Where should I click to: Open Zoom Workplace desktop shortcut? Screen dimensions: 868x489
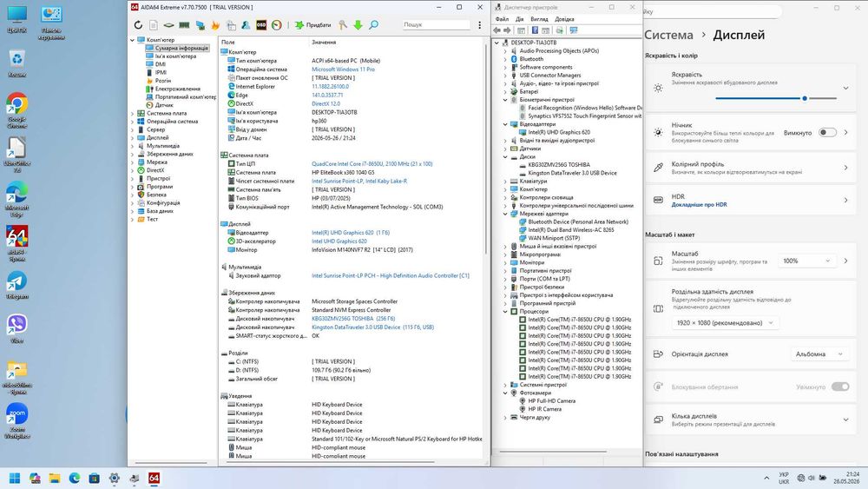point(17,421)
